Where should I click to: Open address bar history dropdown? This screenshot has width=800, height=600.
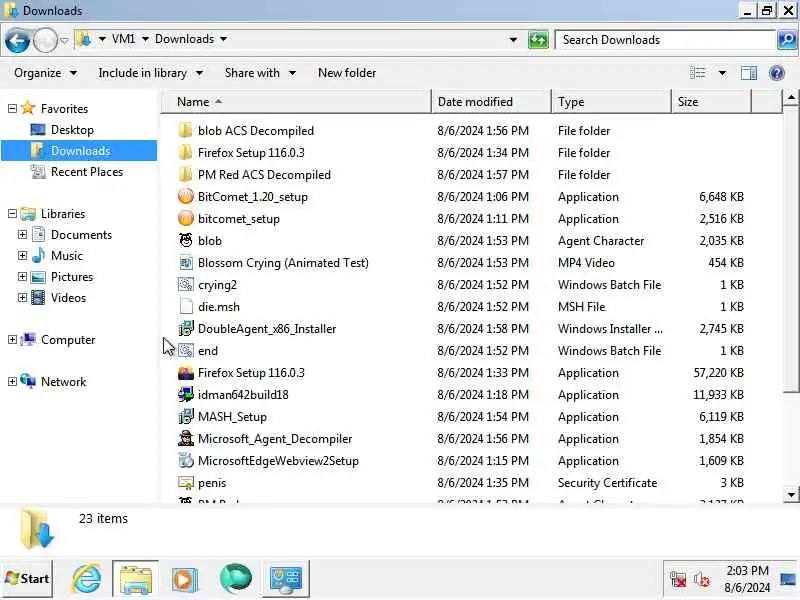coord(513,40)
